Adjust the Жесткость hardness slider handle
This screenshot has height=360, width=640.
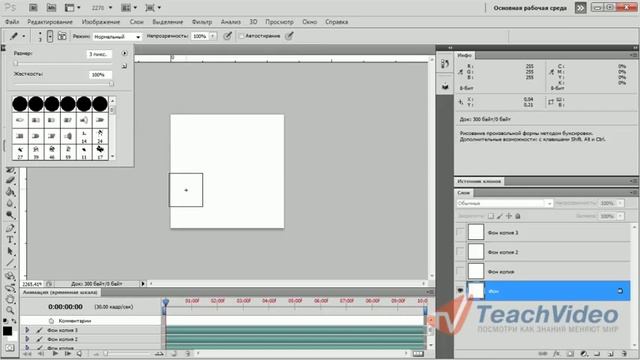(x=111, y=84)
